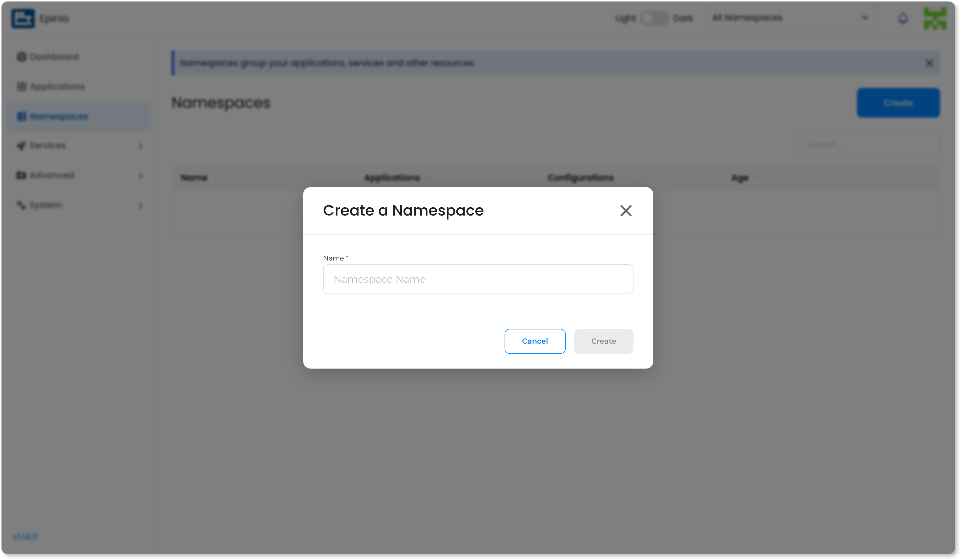Click the Advanced folder icon

point(21,176)
